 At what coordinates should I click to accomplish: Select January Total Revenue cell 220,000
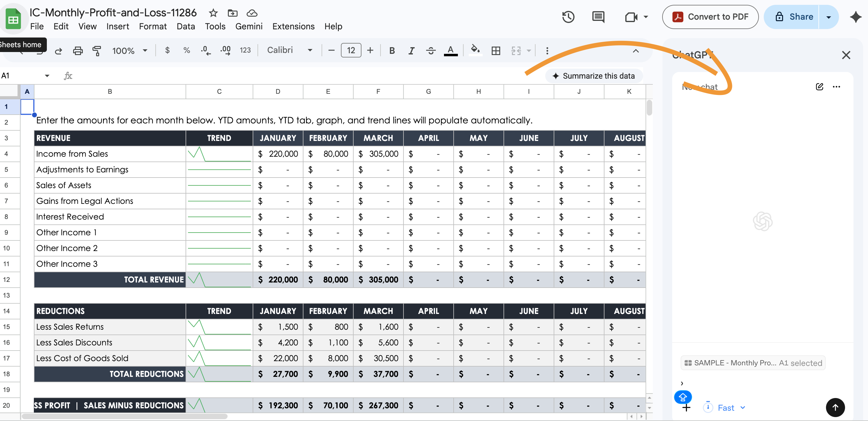[278, 279]
